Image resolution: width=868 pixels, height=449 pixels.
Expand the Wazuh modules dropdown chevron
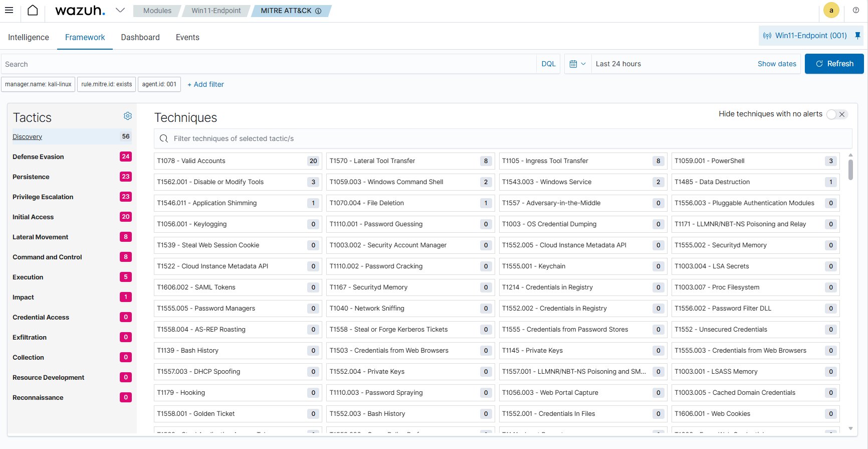(120, 10)
